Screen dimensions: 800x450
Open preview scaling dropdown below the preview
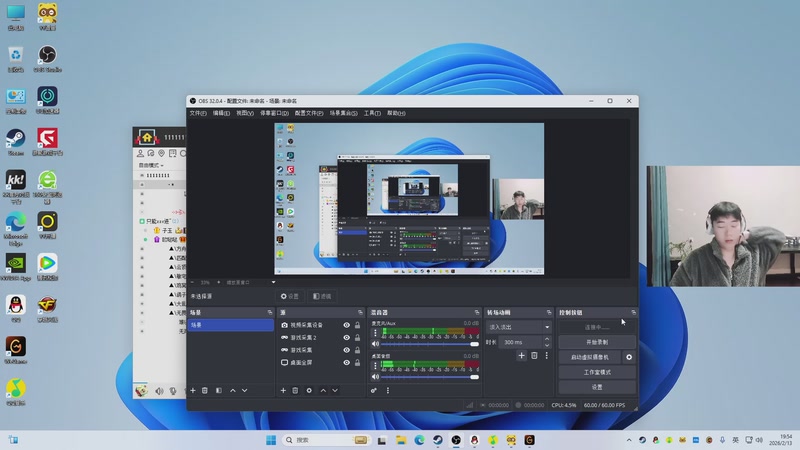coord(273,282)
